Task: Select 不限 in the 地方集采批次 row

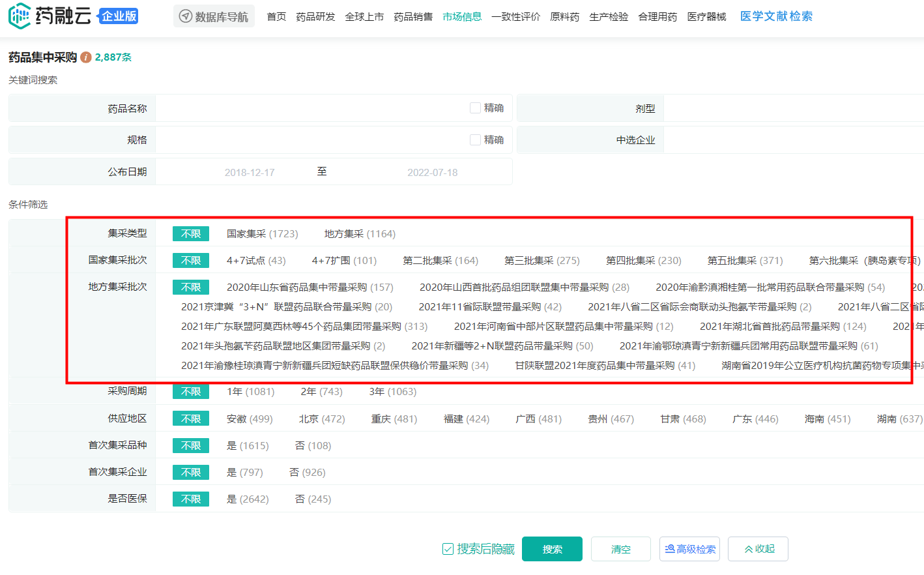Action: [x=191, y=287]
